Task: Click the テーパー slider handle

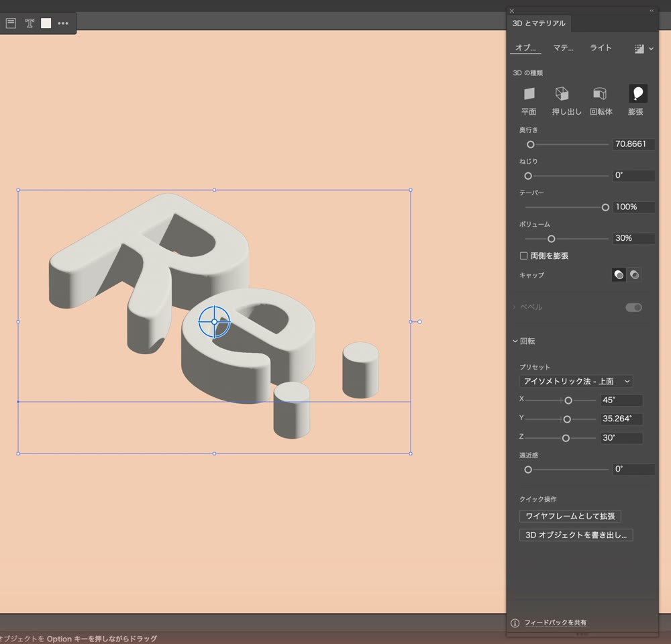Action: tap(605, 207)
